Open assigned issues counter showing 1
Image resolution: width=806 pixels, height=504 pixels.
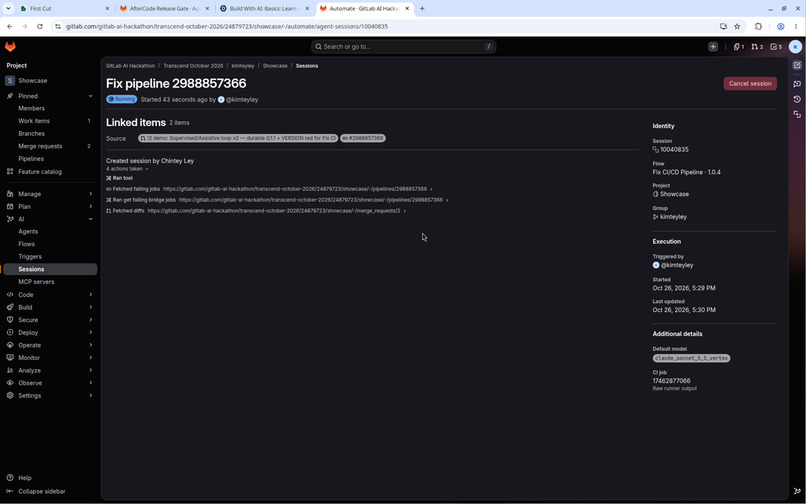pyautogui.click(x=739, y=47)
